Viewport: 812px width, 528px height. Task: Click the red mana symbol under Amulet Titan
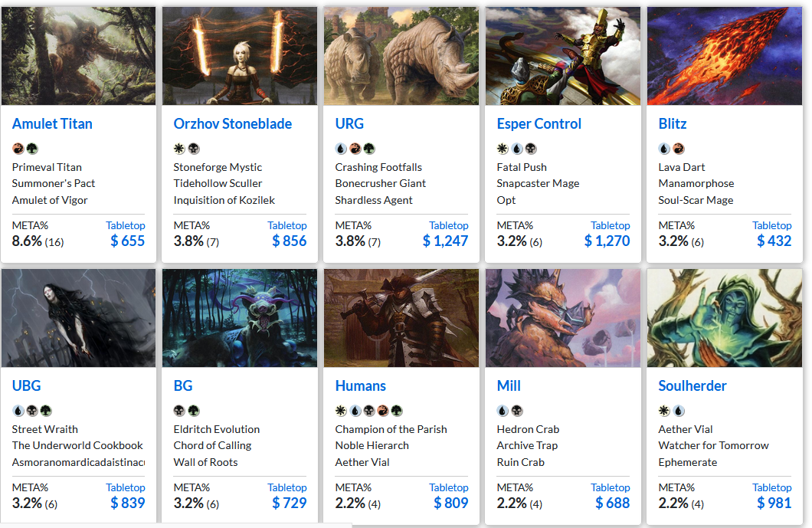(18, 149)
